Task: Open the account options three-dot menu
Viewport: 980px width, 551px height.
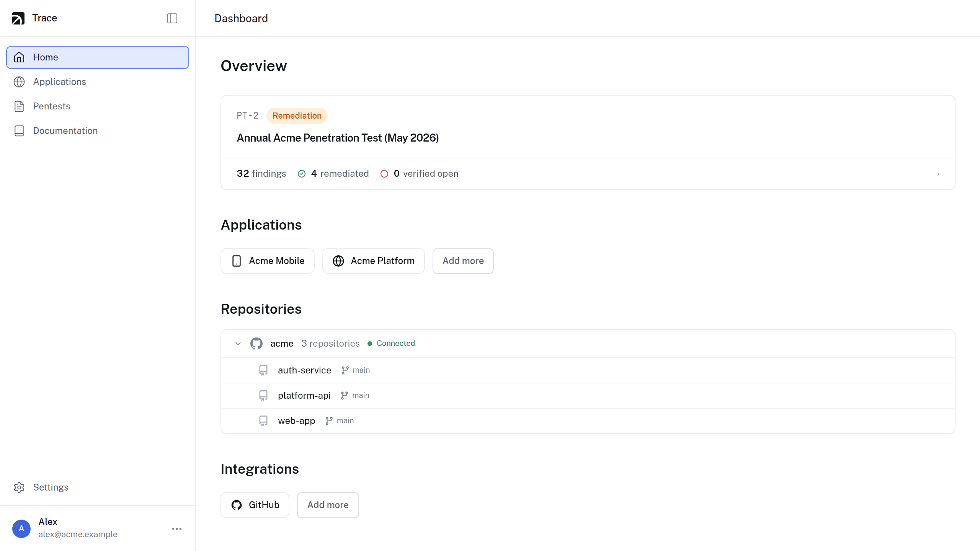Action: coord(177,529)
